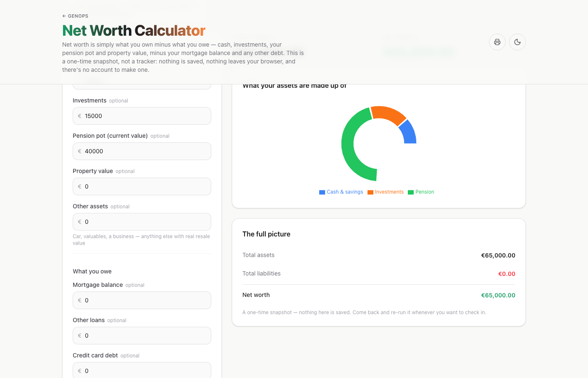Click the Net Worth Calculator heading
588x378 pixels.
point(134,31)
